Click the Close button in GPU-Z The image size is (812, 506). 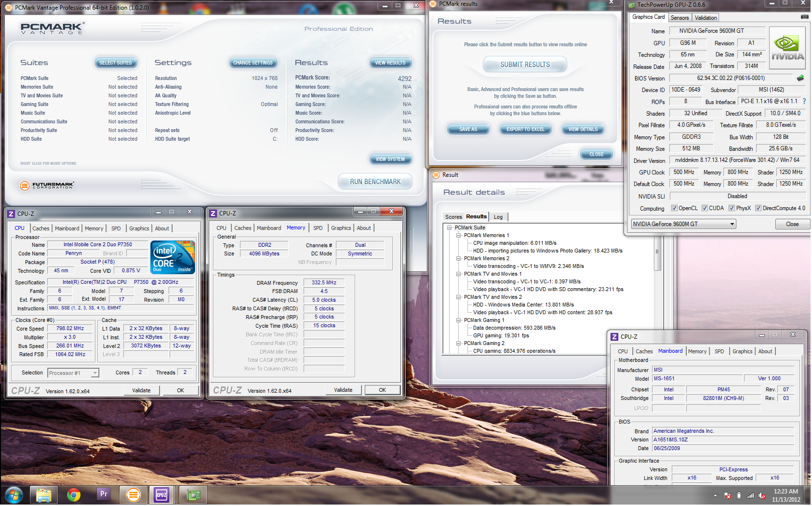pos(793,225)
